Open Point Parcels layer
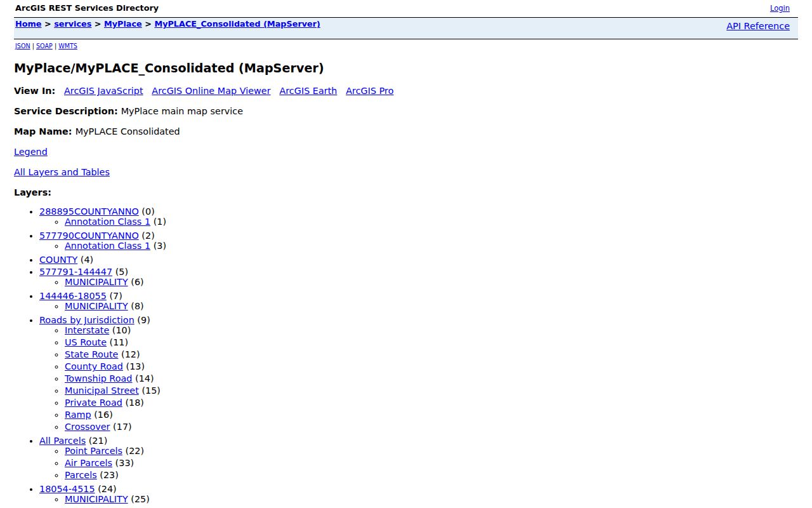Image resolution: width=812 pixels, height=508 pixels. click(93, 451)
